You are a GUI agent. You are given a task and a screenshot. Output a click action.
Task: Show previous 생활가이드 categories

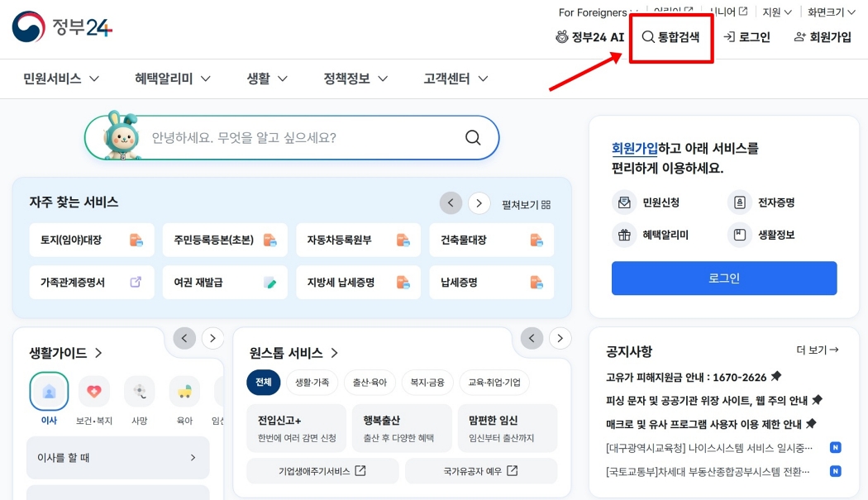tap(184, 338)
